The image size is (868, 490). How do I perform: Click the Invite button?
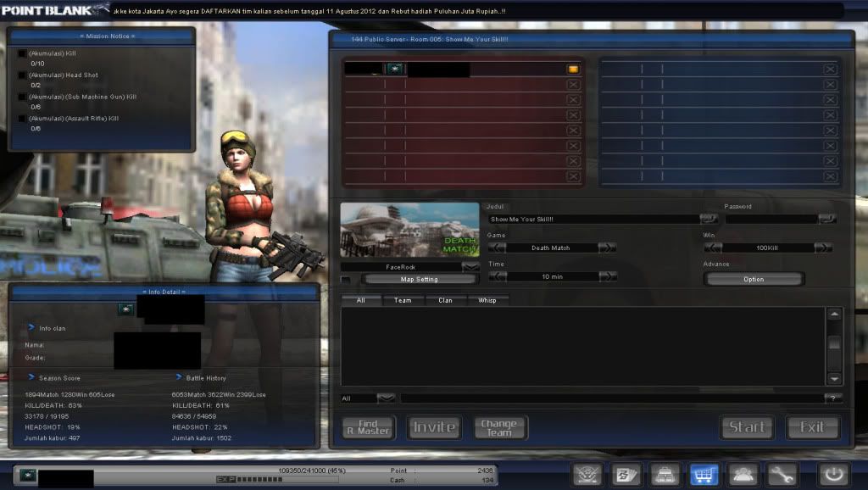coord(435,427)
